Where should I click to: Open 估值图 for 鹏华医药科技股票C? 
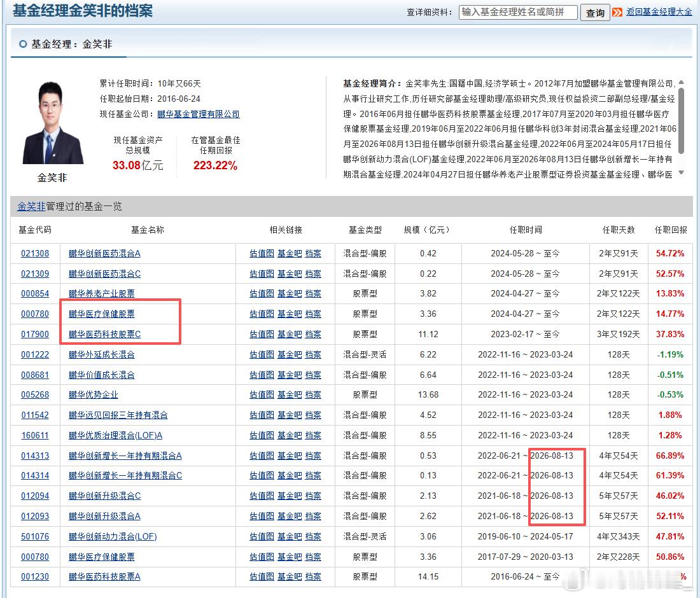pos(262,334)
